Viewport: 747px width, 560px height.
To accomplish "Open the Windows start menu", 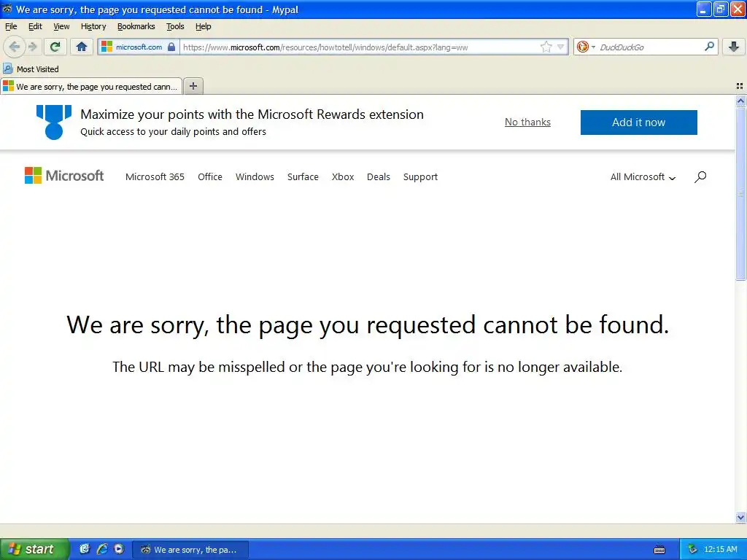I will coord(34,549).
